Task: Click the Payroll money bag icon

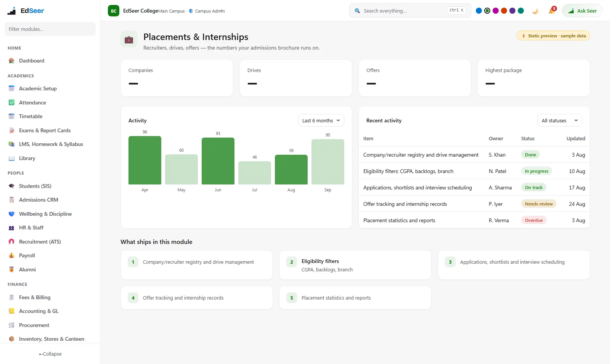Action: (x=11, y=255)
